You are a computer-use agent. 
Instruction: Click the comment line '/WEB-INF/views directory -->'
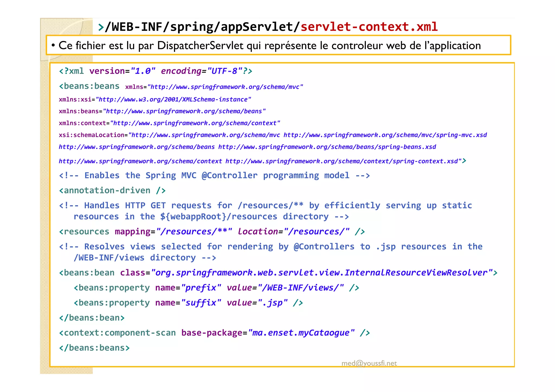click(x=145, y=258)
